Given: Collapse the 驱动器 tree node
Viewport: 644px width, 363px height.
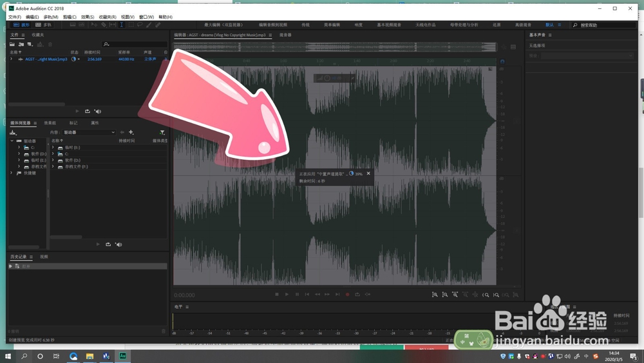Looking at the screenshot, I should pyautogui.click(x=12, y=141).
